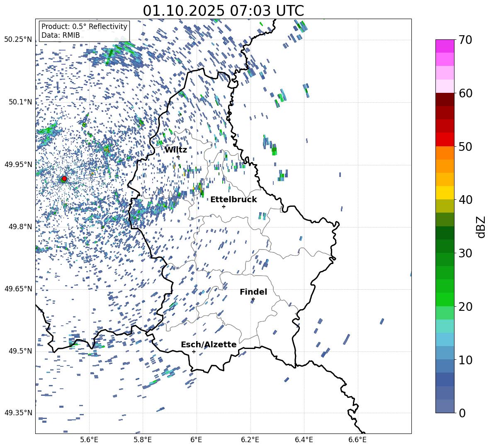Image resolution: width=491 pixels, height=448 pixels.
Task: Pick the bright red 50 dBZ color band
Action: [445, 140]
